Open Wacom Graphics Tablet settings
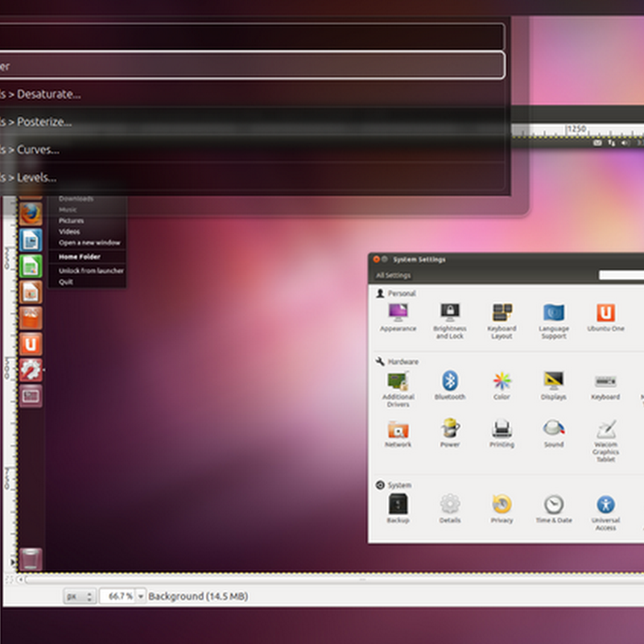 click(605, 440)
